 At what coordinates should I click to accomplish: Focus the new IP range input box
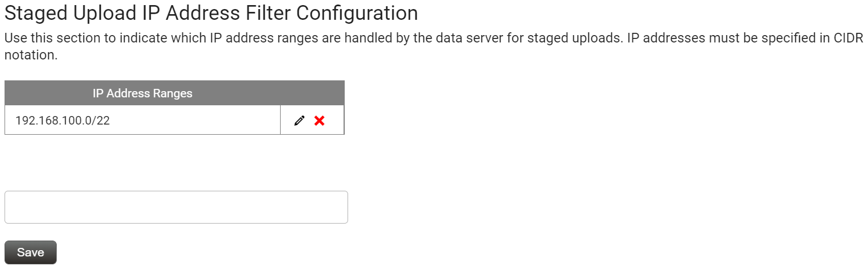click(176, 207)
